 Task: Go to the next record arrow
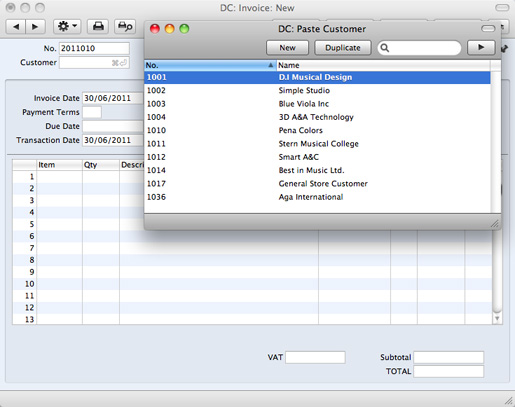point(35,26)
